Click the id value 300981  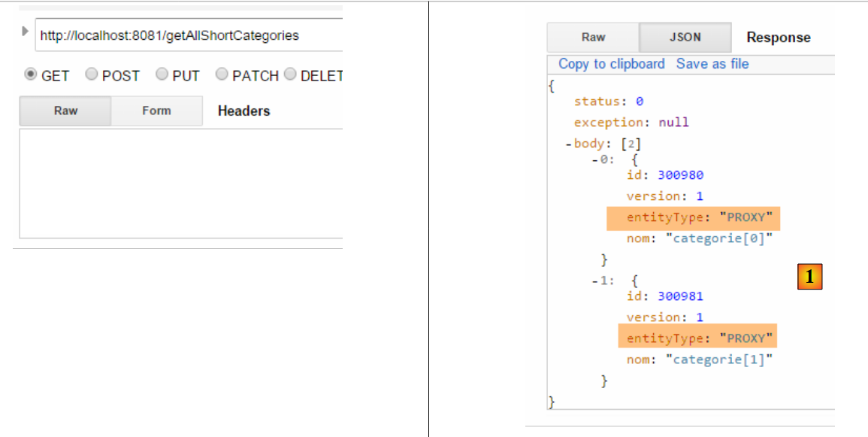[680, 296]
